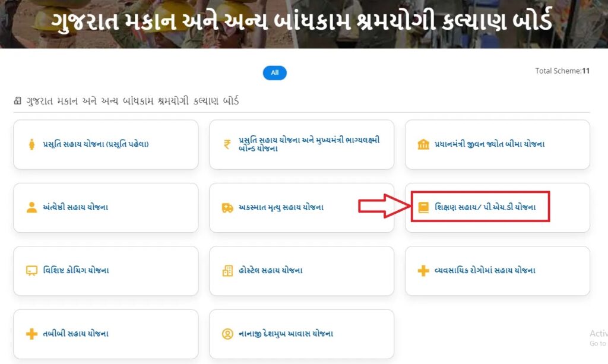
Task: Click the building icon for hostel scheme
Action: click(x=227, y=271)
